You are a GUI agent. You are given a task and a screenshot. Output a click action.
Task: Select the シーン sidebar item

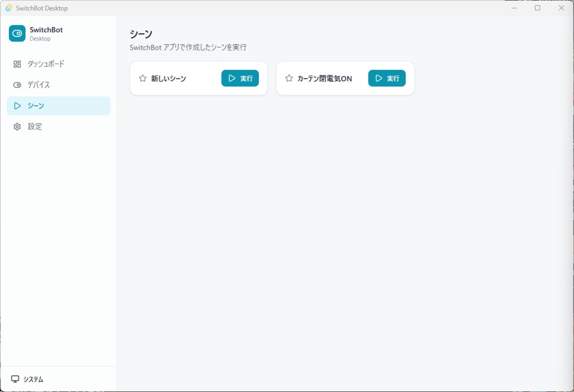tap(58, 106)
